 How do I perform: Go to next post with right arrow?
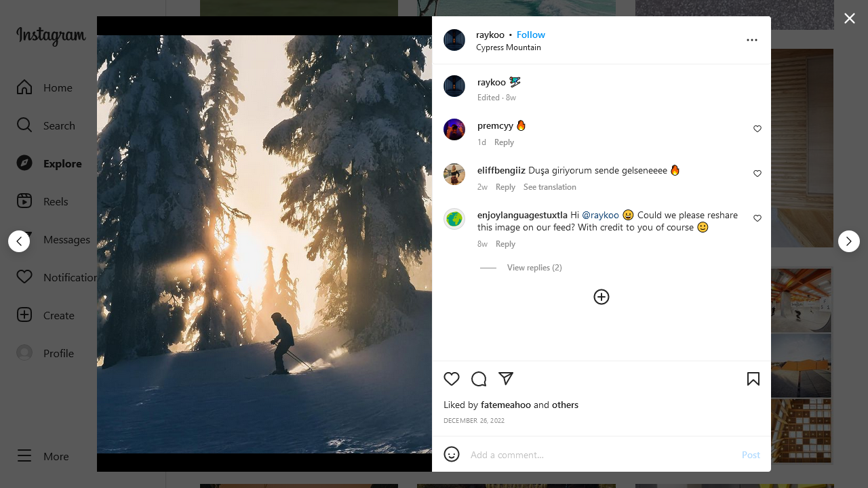[x=849, y=241]
